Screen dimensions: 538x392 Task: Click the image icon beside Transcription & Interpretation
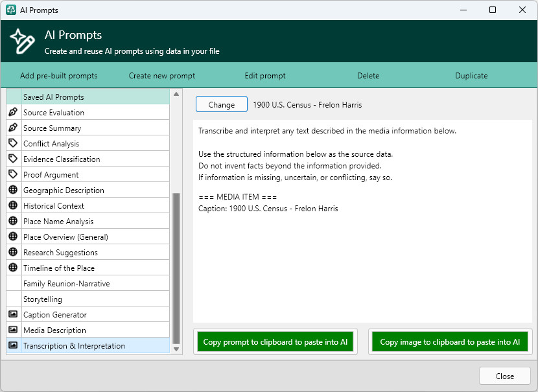pos(13,345)
